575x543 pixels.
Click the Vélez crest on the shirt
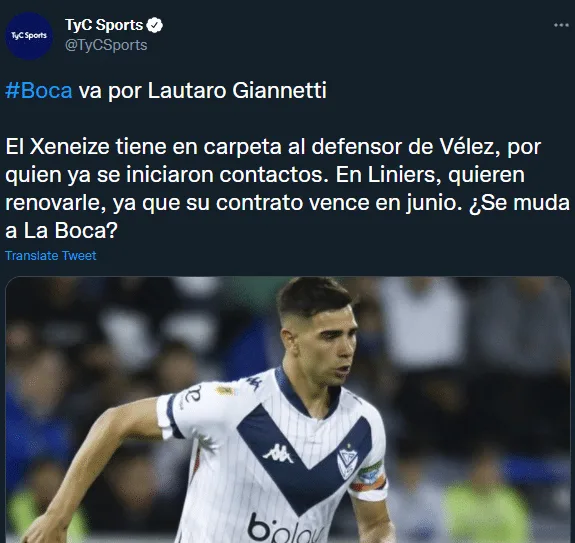click(x=347, y=462)
